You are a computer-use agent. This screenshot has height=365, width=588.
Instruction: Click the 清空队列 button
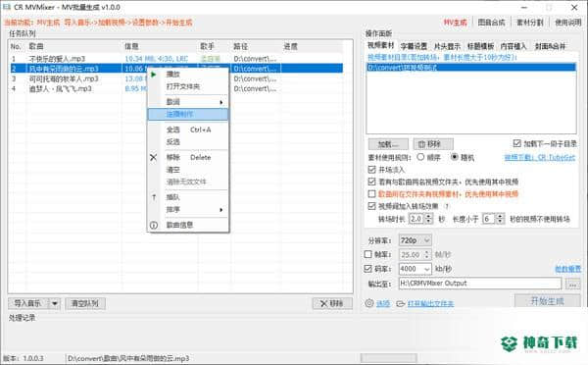point(85,303)
